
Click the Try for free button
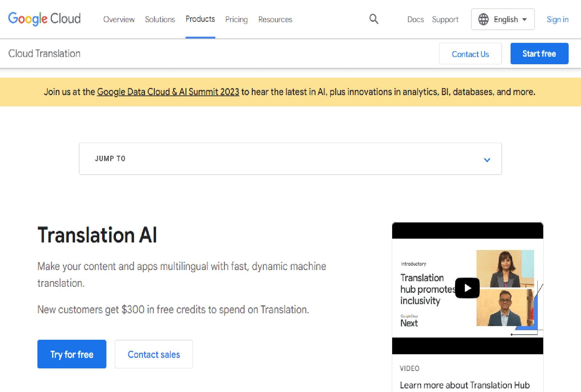click(72, 354)
